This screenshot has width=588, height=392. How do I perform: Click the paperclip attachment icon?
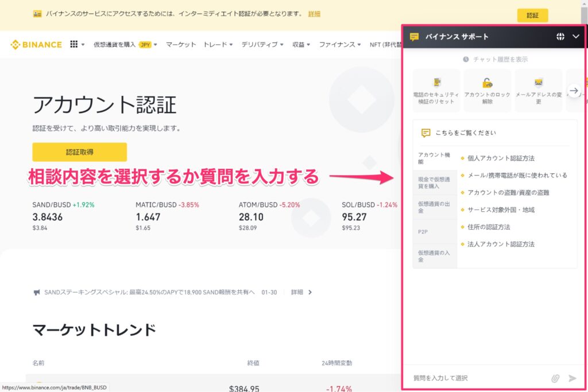pos(555,378)
